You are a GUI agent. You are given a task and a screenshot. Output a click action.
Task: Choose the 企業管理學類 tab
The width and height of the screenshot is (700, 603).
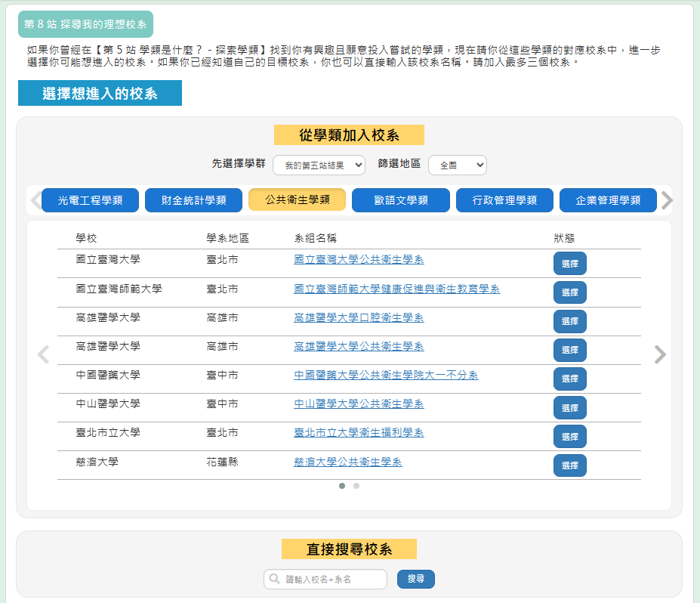click(x=608, y=200)
